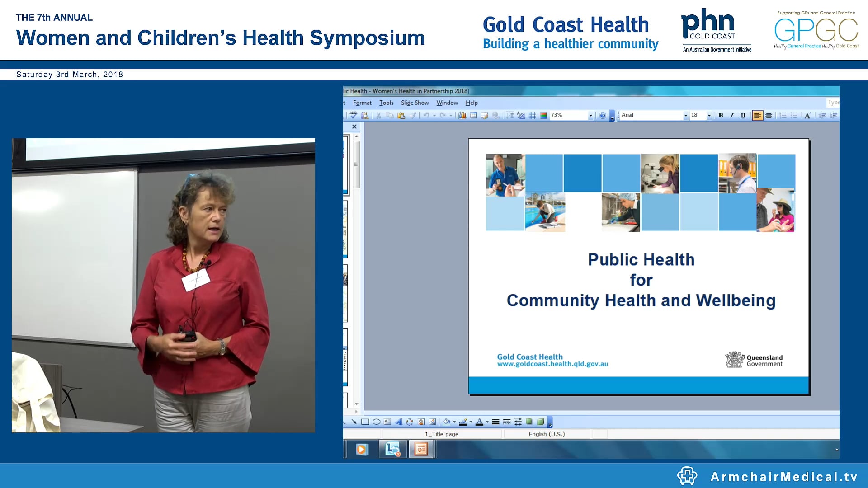Open the Tools menu
Viewport: 868px width, 488px height.
(x=386, y=103)
